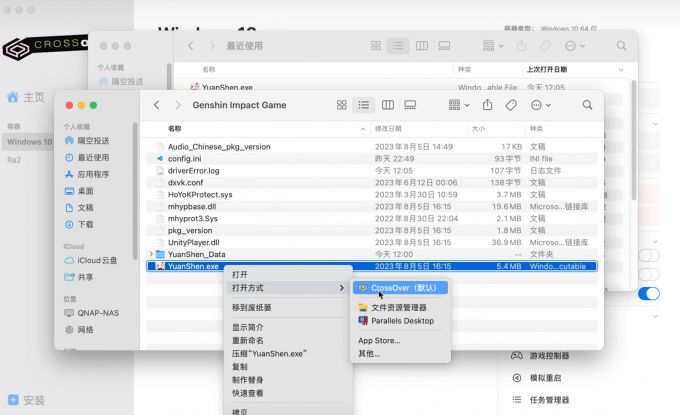This screenshot has height=415, width=680.
Task: Select YuanShen.exe in the Genshin Impact Game window
Action: (x=372, y=266)
